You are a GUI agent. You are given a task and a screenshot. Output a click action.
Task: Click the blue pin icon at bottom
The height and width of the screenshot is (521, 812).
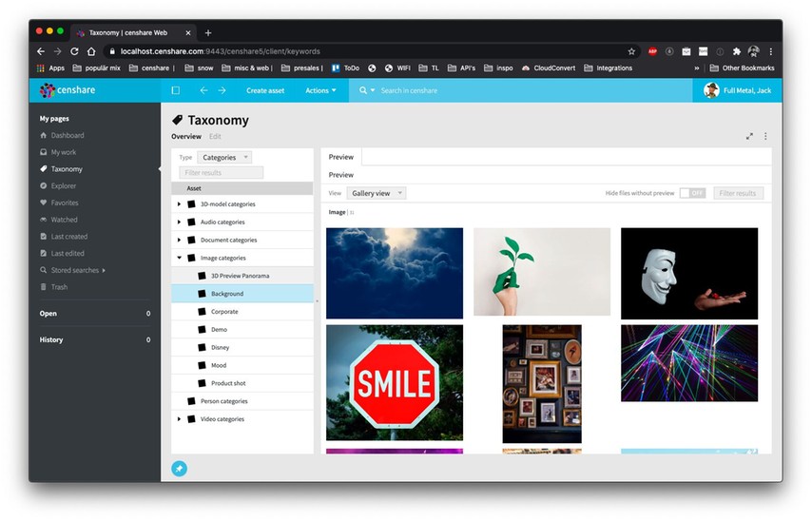coord(179,468)
